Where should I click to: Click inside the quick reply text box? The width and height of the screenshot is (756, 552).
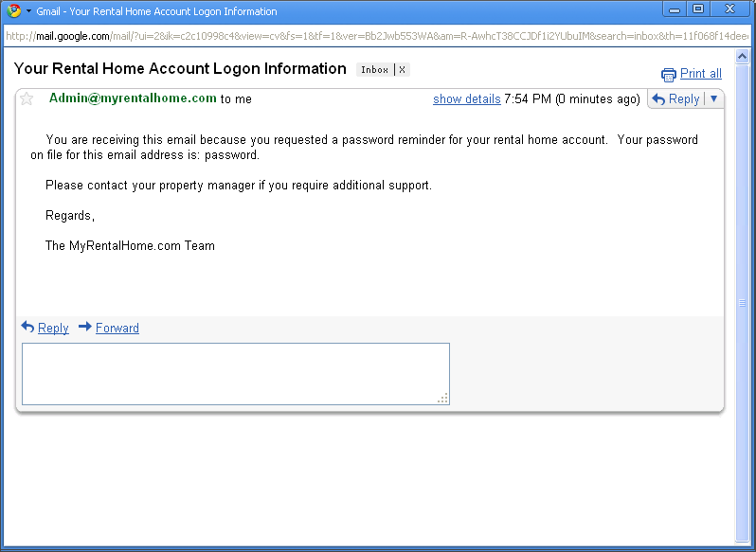236,374
